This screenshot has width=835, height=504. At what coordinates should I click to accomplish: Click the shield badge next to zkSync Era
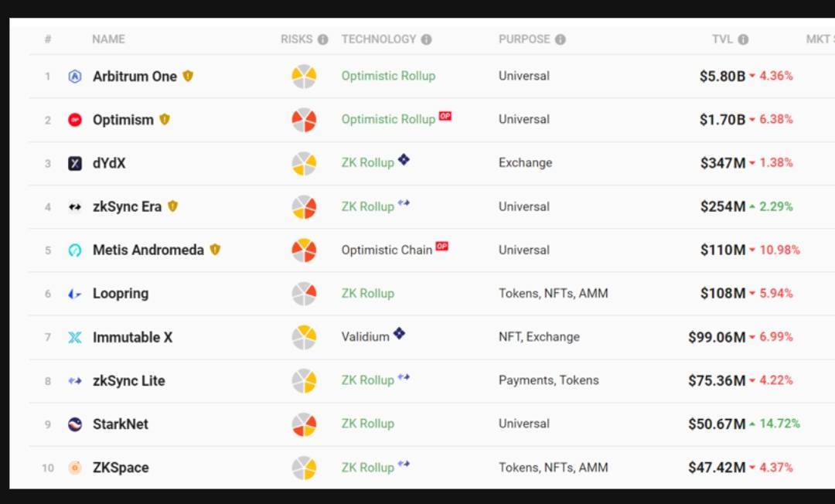coord(172,206)
